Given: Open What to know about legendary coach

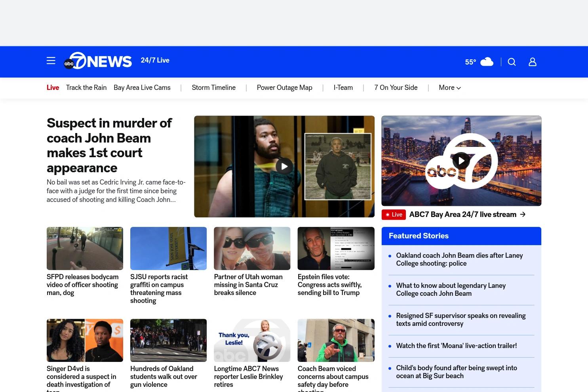Looking at the screenshot, I should (451, 289).
